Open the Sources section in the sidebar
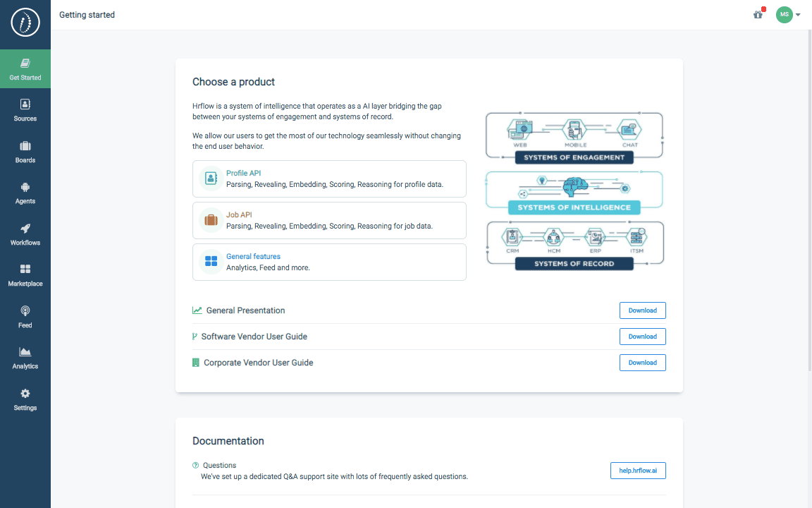Viewport: 812px width, 508px height. (25, 110)
